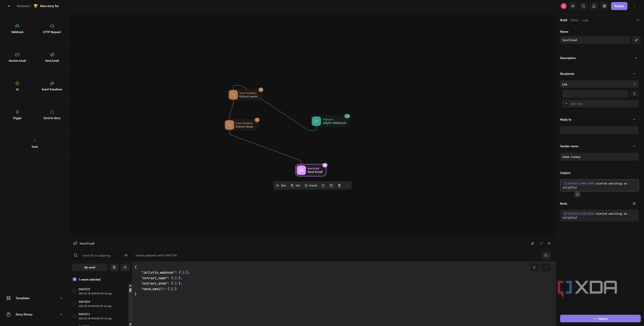Viewport: 644px width, 326px height.
Task: Expand the Templates menu
Action: (x=35, y=298)
